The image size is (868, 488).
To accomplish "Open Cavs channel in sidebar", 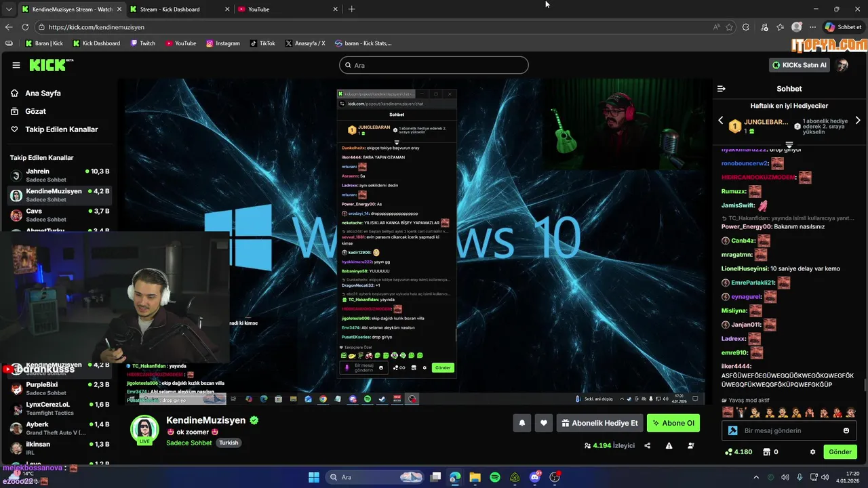I will click(60, 216).
